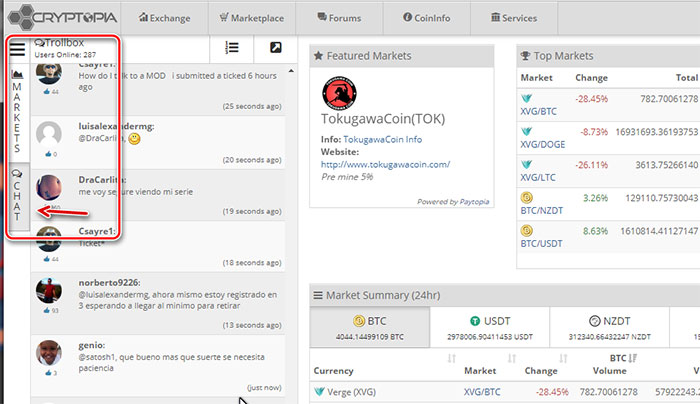Open the CoinInfo menu
Screen dimensions: 700x404
tap(426, 18)
